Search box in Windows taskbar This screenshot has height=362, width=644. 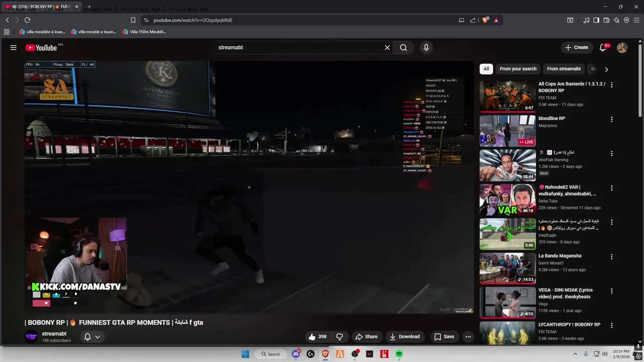[x=271, y=354]
